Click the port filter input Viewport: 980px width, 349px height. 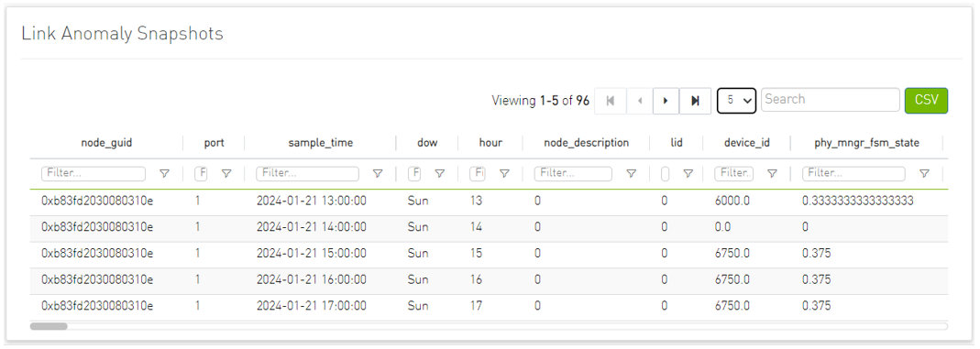pyautogui.click(x=201, y=173)
